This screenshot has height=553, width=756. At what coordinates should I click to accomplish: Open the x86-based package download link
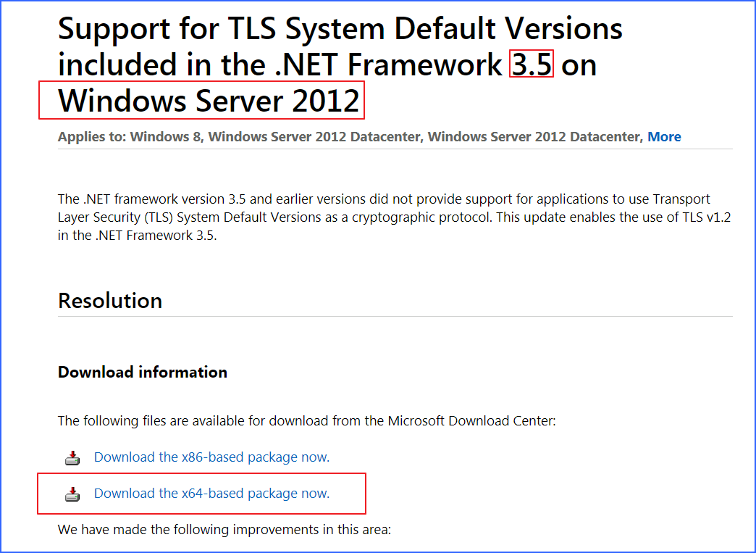coord(211,457)
